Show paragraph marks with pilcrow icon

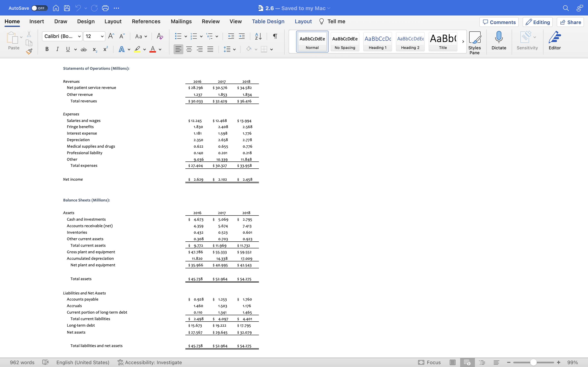pos(275,36)
